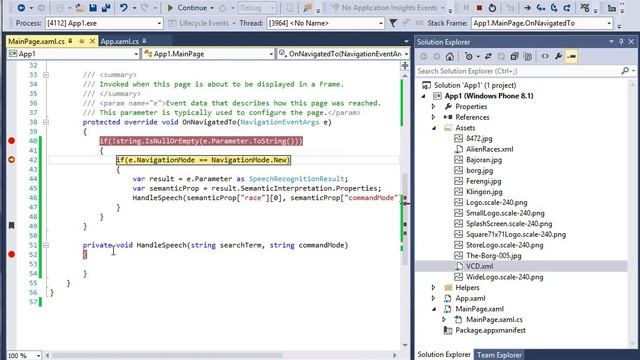
Task: Click the Home icon in Solution Explorer
Action: [x=449, y=56]
